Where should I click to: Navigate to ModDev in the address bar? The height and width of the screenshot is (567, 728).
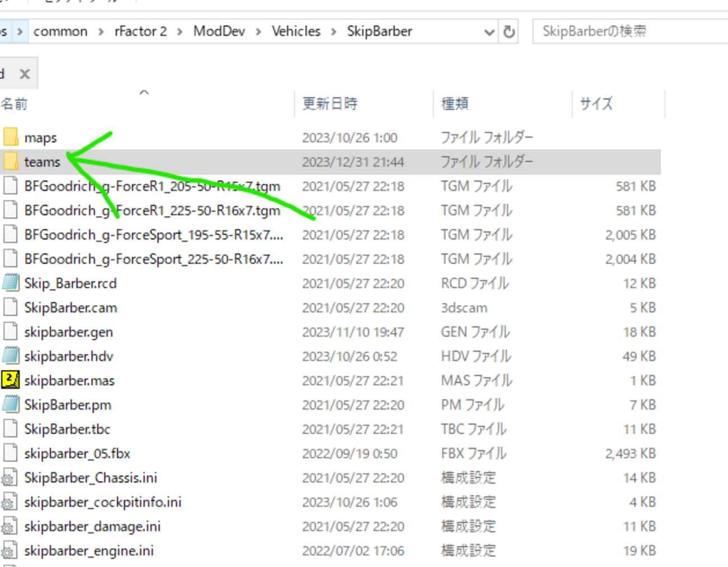[x=219, y=31]
